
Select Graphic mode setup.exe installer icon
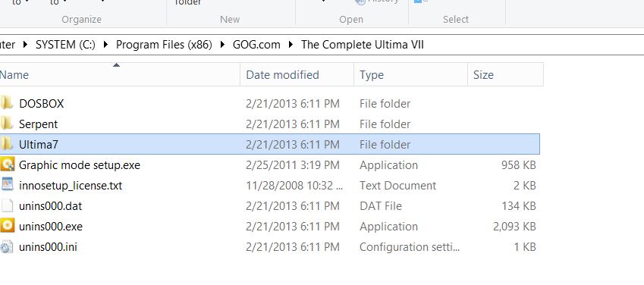[x=7, y=164]
